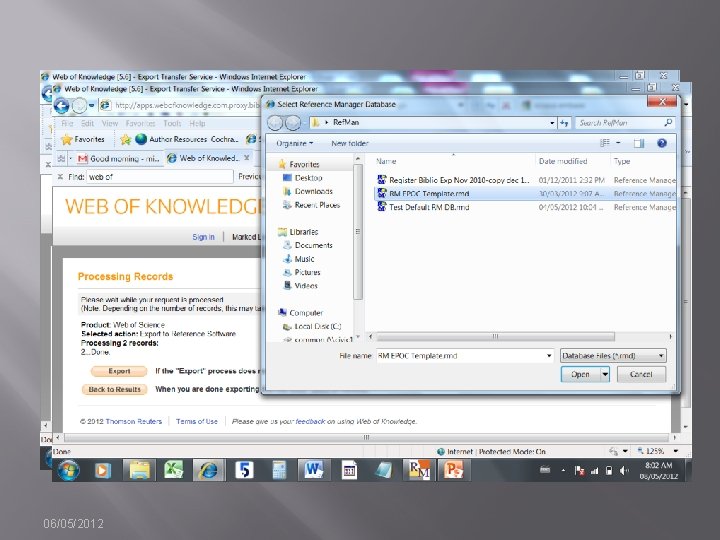
Task: Click New folder in dialog toolbar
Action: (x=350, y=143)
